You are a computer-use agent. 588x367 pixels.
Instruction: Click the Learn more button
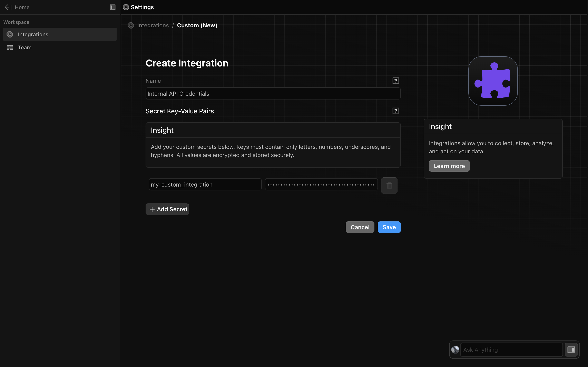pyautogui.click(x=449, y=166)
